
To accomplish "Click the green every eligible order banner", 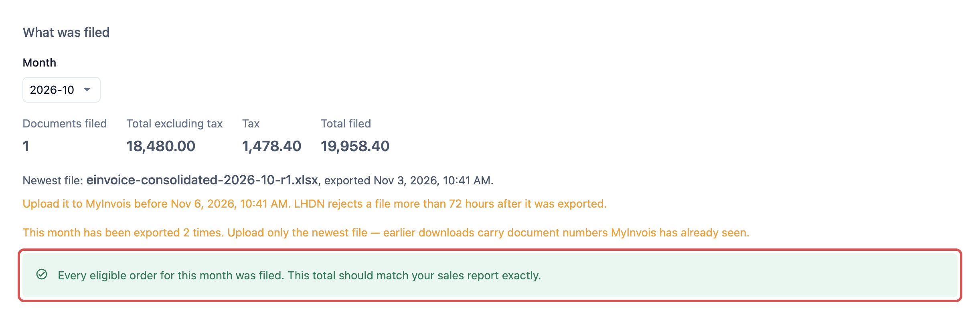I will 490,275.
